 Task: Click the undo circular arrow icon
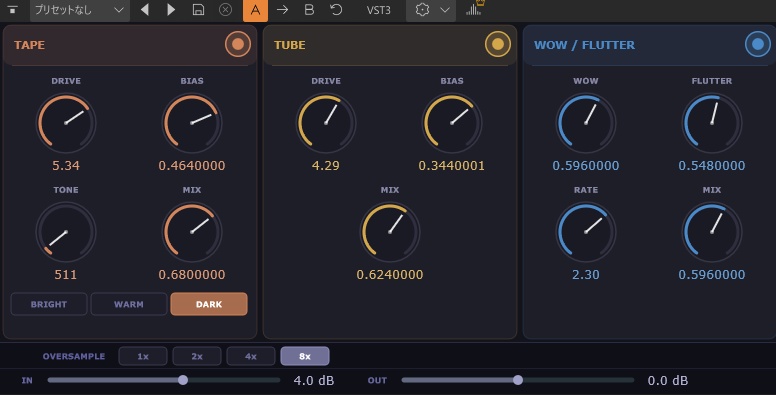pos(336,10)
